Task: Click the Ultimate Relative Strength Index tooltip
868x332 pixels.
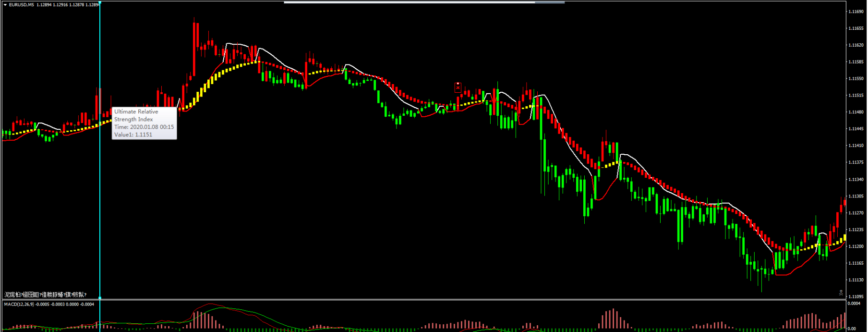Action: coord(144,123)
